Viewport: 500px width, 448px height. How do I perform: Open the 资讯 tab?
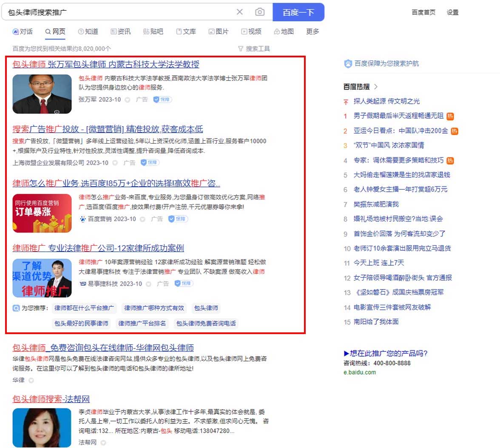(x=121, y=31)
